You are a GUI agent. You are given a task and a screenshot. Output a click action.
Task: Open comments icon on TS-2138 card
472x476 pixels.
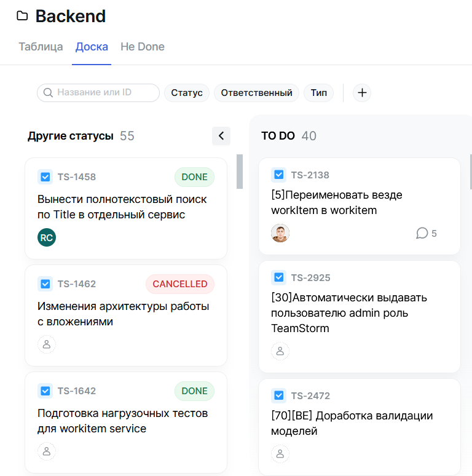click(422, 233)
